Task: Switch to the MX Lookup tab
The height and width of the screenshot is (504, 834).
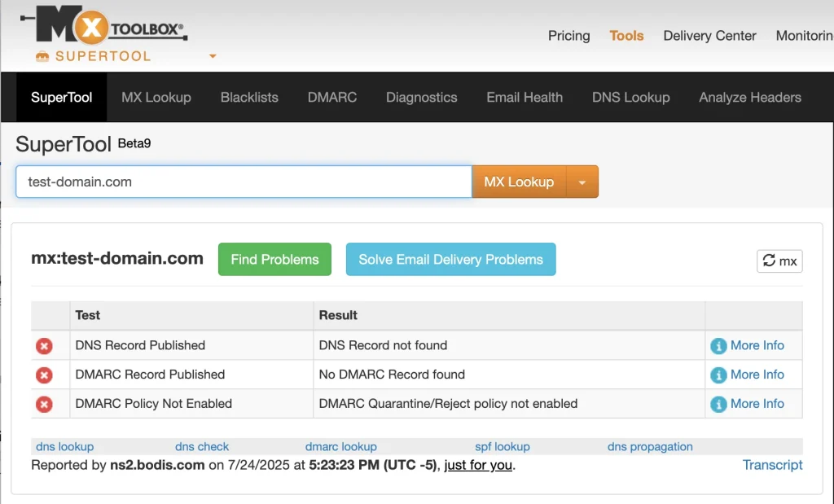Action: [x=156, y=97]
